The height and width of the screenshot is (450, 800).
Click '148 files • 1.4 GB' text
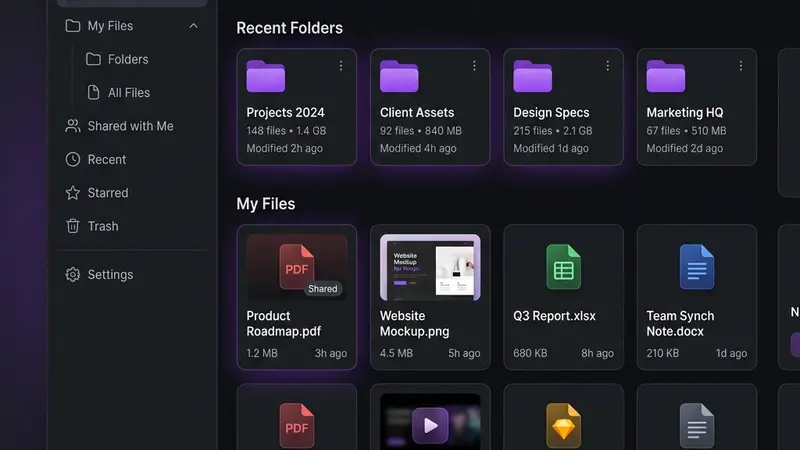286,131
